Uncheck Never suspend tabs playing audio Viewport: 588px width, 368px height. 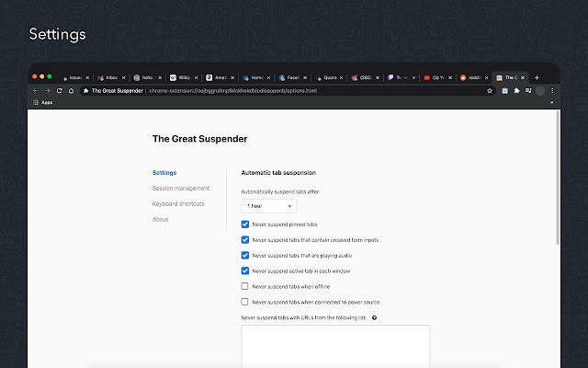245,256
